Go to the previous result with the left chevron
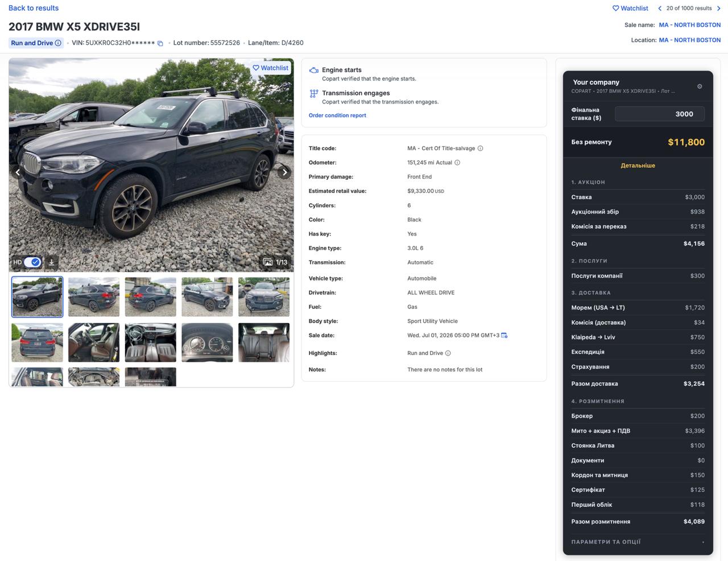The height and width of the screenshot is (561, 728). pos(659,8)
